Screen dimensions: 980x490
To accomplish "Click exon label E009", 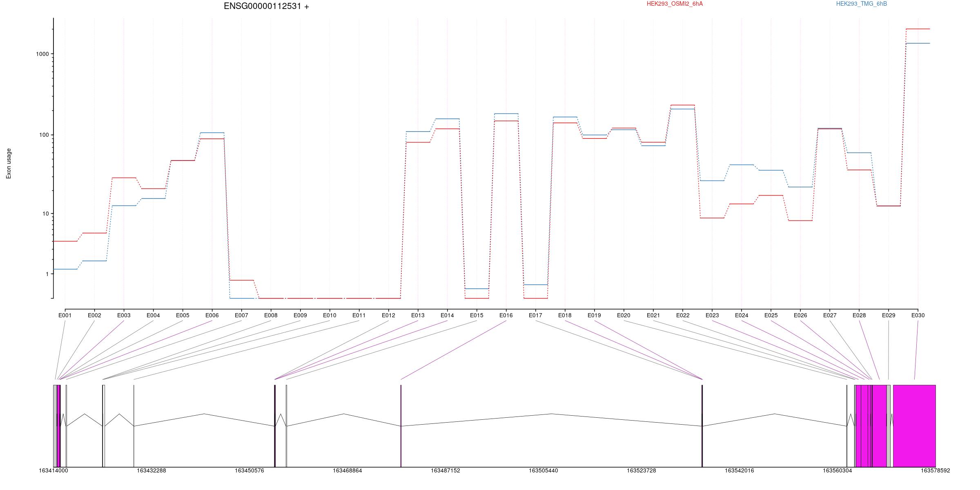I will coord(300,315).
